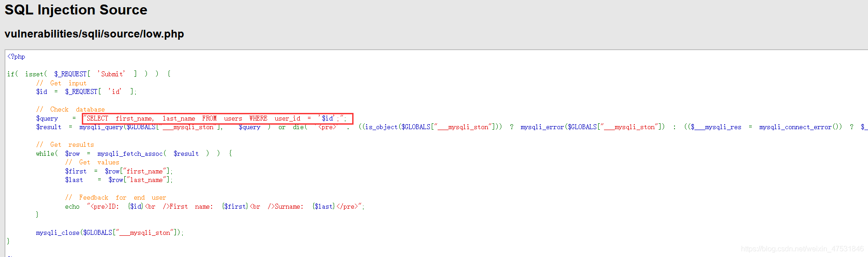Click the 'vulnerabilities/sqli/source/low.php' file path heading
This screenshot has height=257, width=868.
[94, 34]
